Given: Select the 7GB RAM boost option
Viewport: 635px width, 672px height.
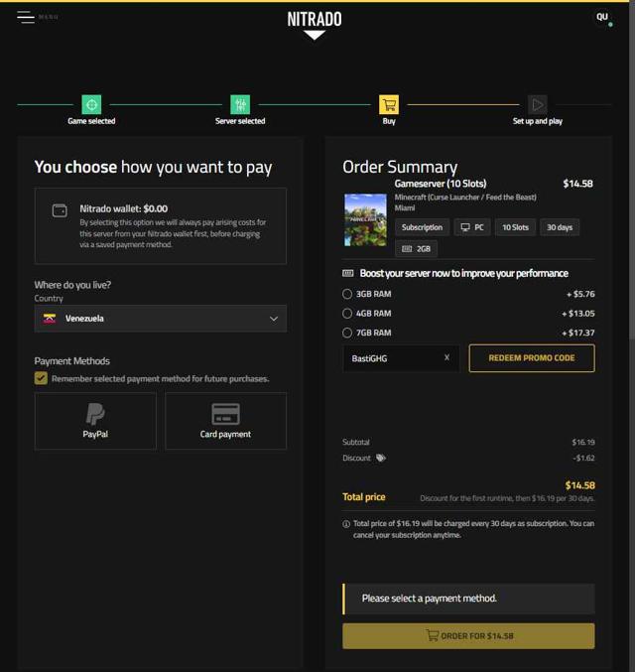Looking at the screenshot, I should (347, 333).
